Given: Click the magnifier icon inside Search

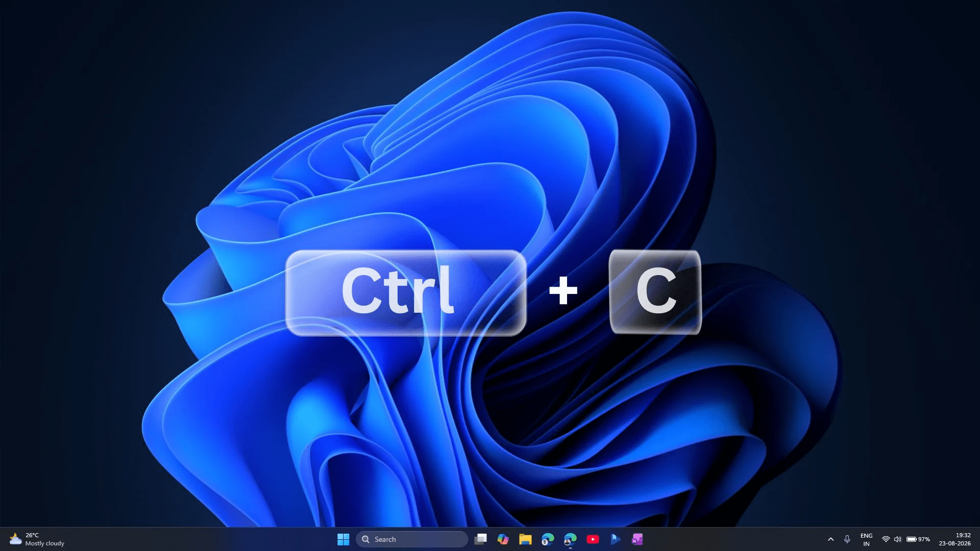Looking at the screenshot, I should click(x=365, y=539).
